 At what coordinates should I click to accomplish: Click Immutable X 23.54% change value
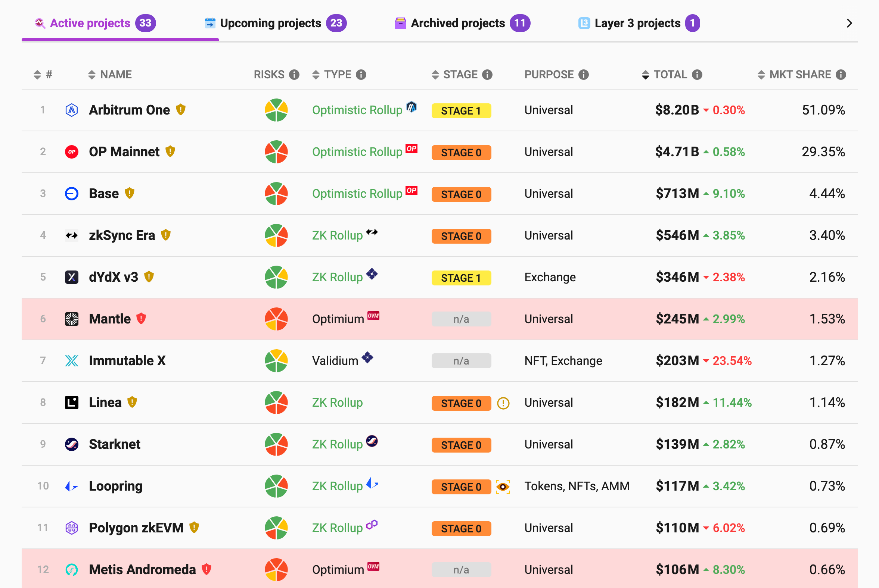pyautogui.click(x=732, y=361)
